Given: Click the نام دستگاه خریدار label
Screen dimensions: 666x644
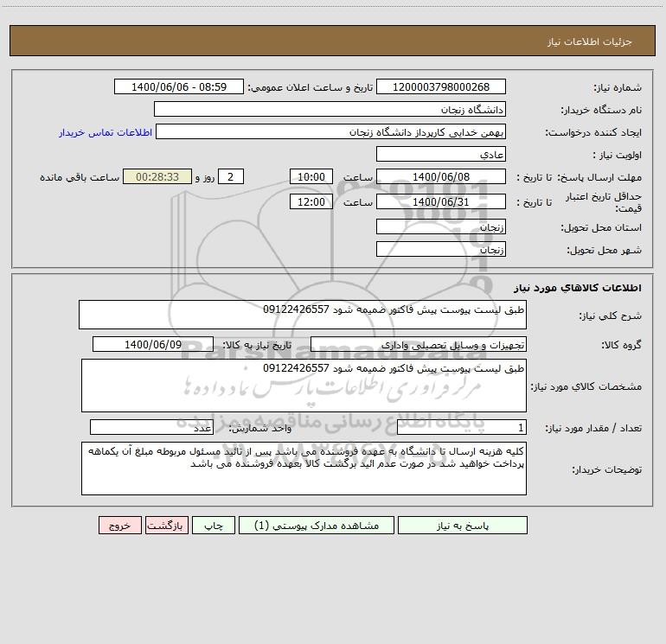Looking at the screenshot, I should (601, 110).
